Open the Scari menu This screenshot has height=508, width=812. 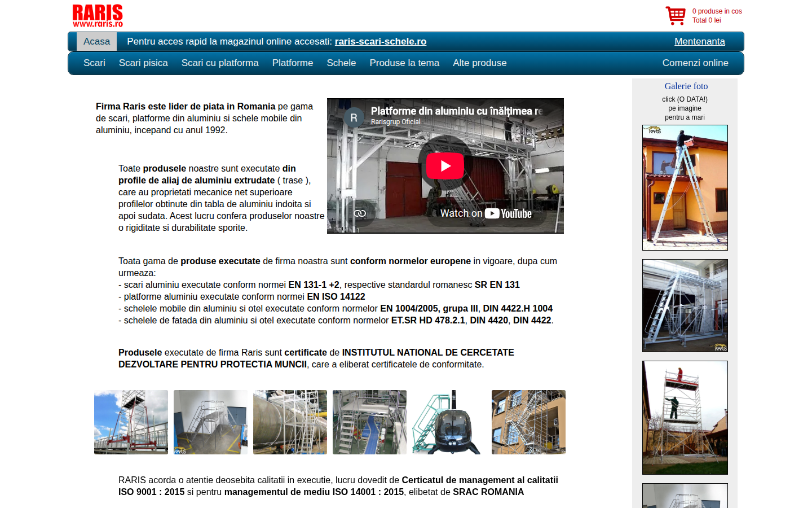94,63
